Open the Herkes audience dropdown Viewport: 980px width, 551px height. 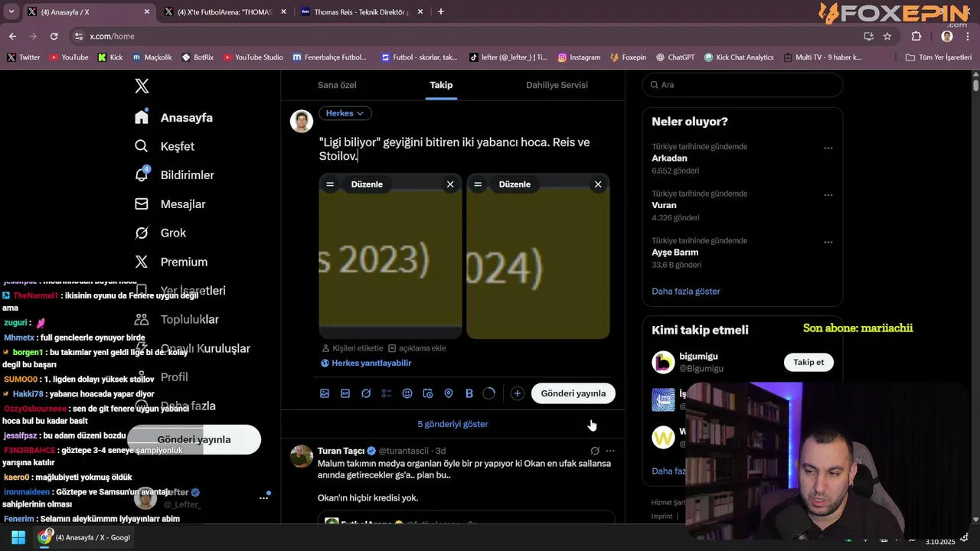click(345, 113)
